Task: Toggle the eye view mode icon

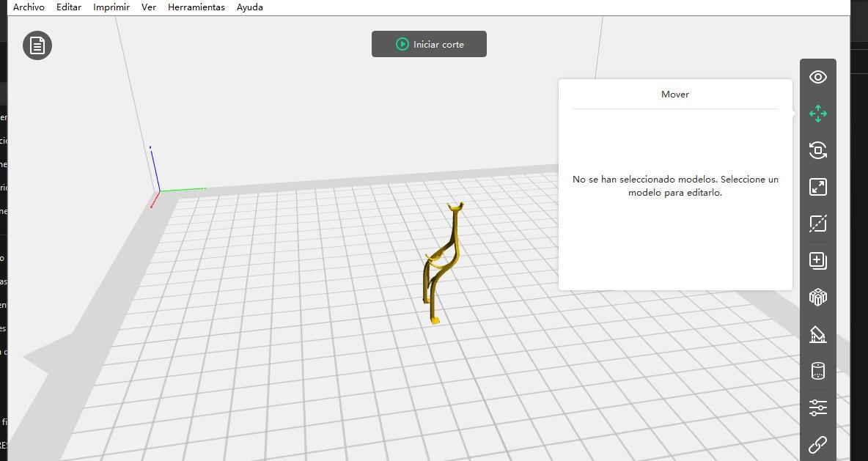Action: (x=817, y=77)
